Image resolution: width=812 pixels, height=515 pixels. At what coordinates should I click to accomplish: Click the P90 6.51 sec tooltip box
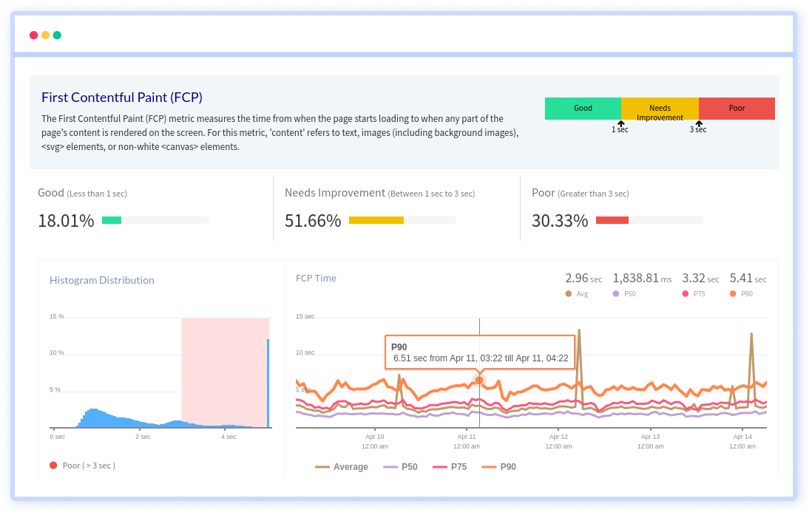click(479, 352)
